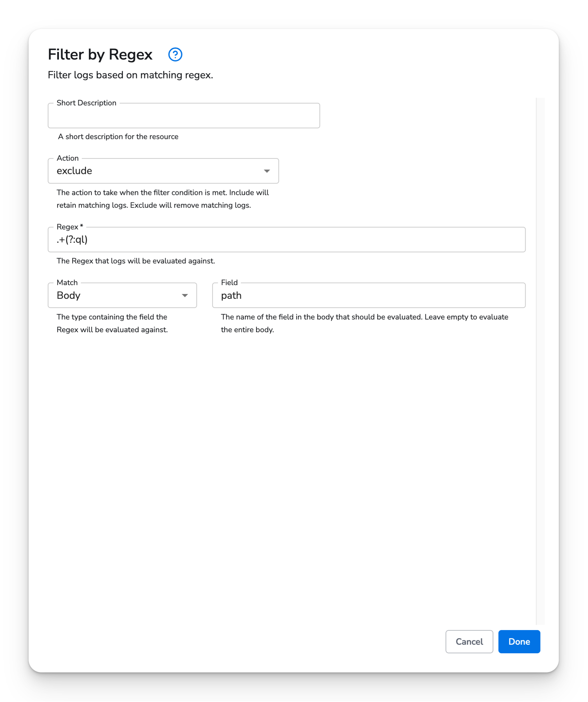The image size is (588, 702).
Task: Click the caret inside the exclude combo box
Action: pos(267,171)
